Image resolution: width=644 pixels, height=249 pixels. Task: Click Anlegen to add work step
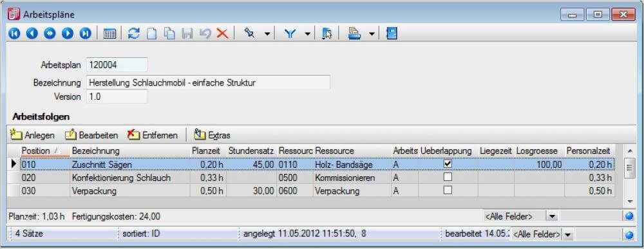tap(33, 135)
